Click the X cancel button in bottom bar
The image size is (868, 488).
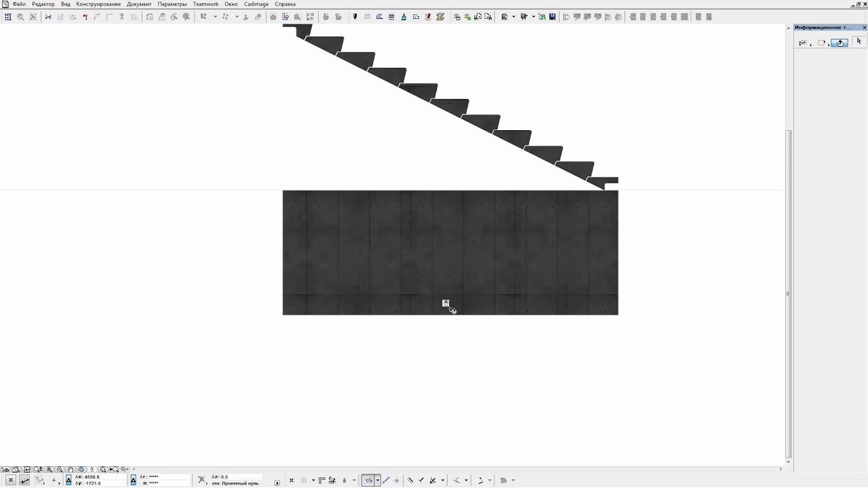[12, 480]
